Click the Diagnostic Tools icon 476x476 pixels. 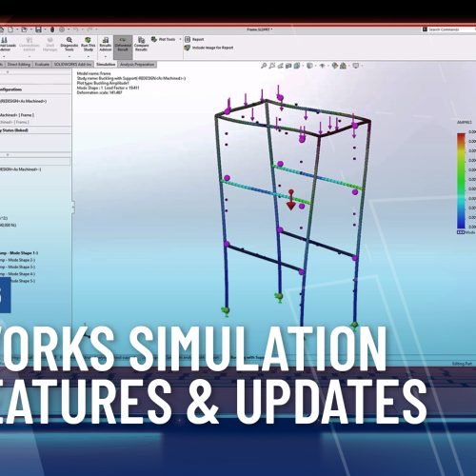69,40
